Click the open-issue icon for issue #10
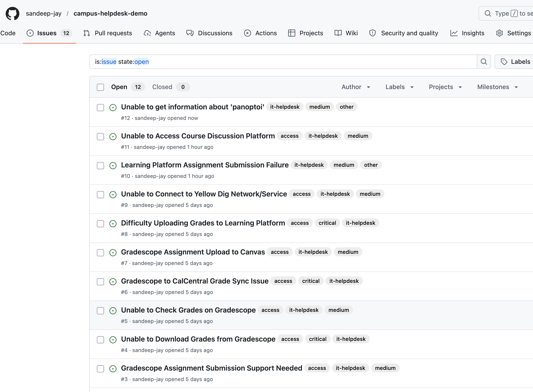Image resolution: width=533 pixels, height=392 pixels. click(113, 166)
